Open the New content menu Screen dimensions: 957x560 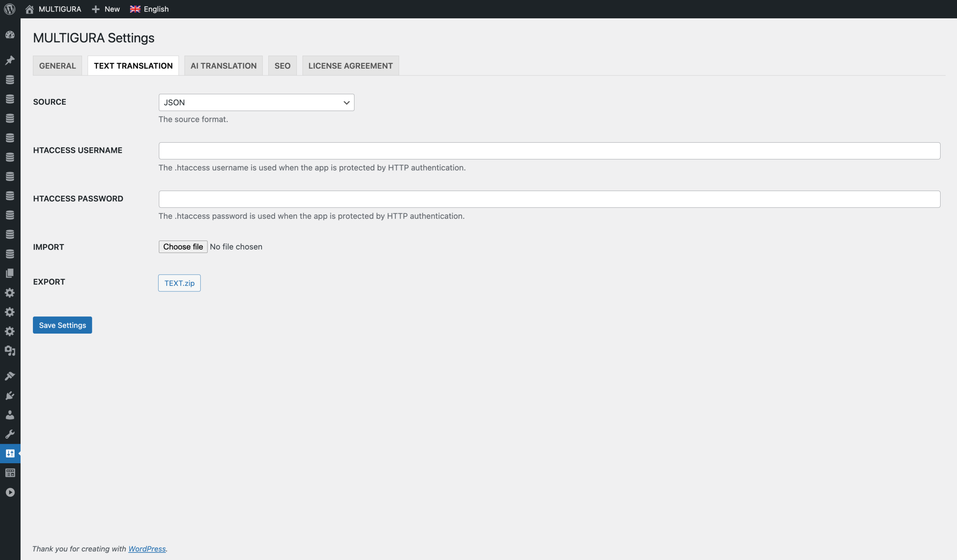click(x=106, y=9)
